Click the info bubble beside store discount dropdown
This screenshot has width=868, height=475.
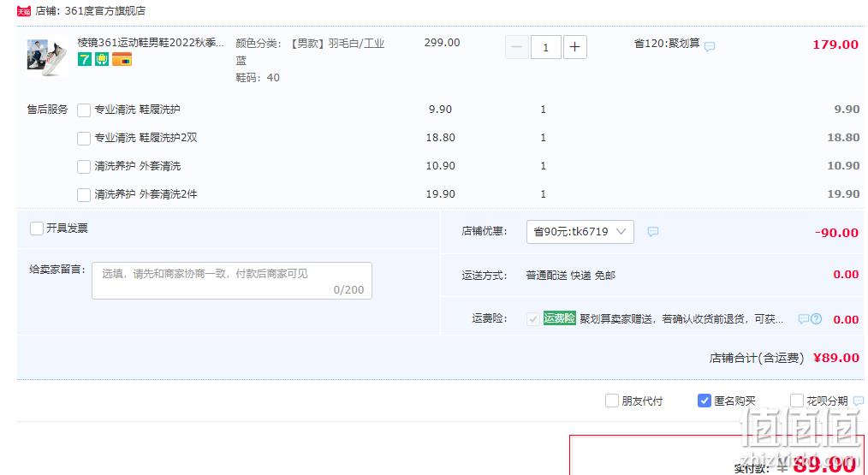652,231
